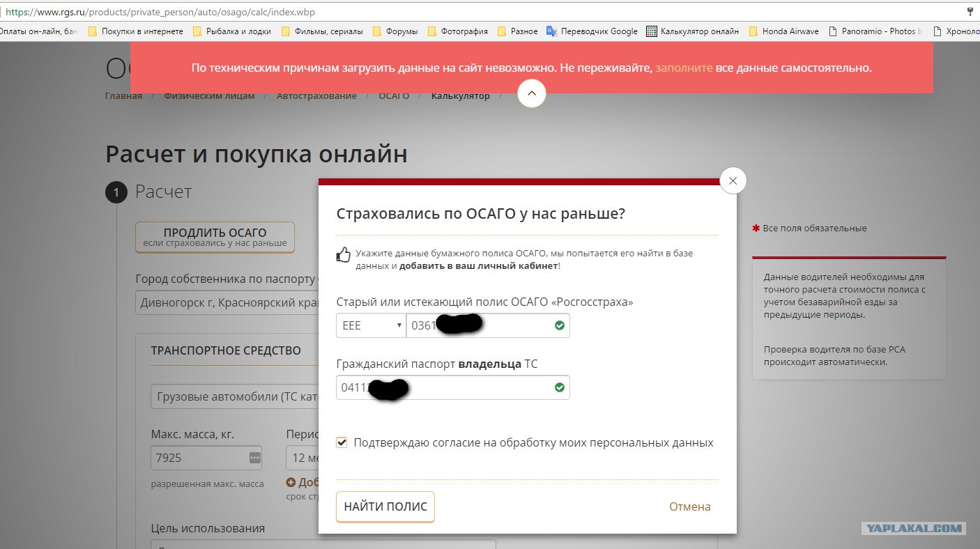The image size is (980, 549).
Task: Collapse the red error notification banner
Action: click(x=531, y=93)
